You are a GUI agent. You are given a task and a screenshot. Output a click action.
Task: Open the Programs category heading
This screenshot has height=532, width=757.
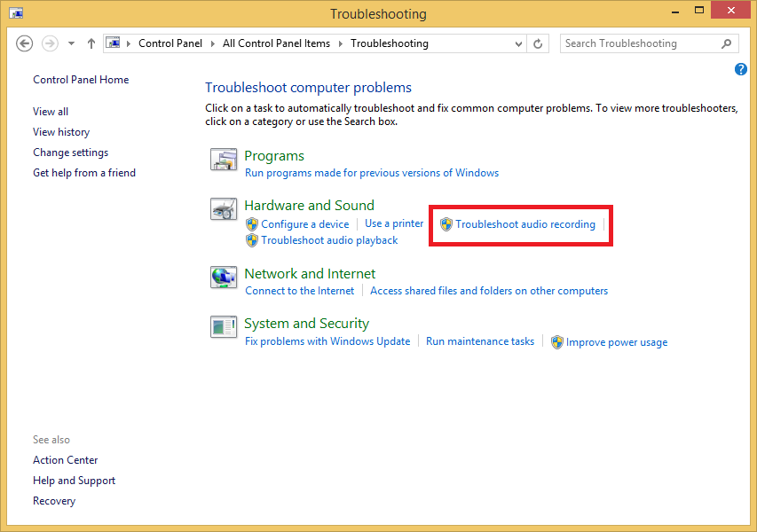(274, 156)
